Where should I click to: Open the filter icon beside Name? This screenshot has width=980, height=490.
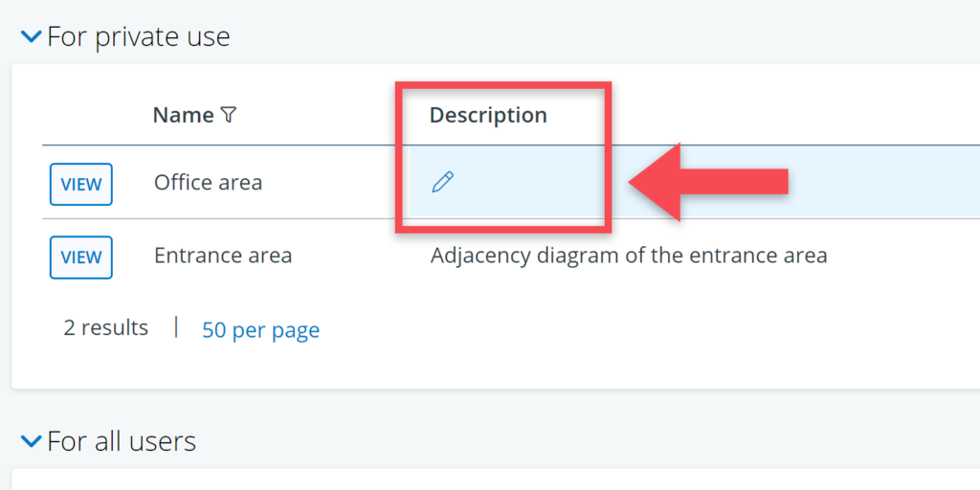point(228,116)
